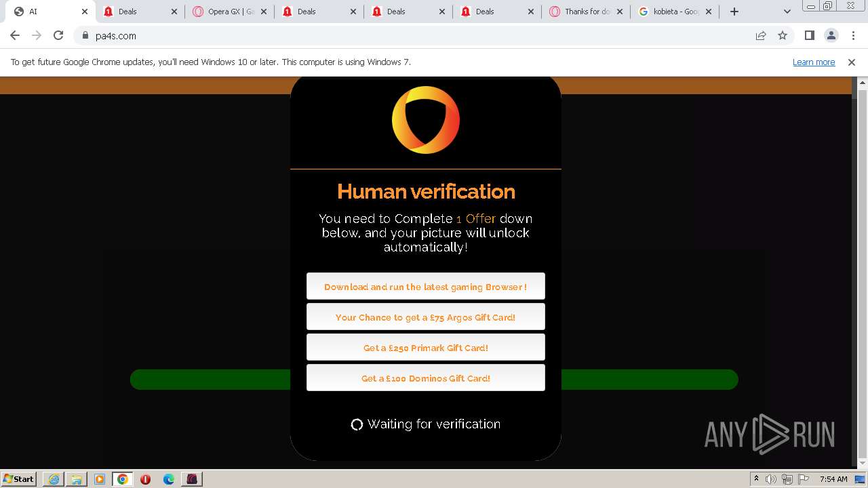Close the AI tab

pos(85,12)
